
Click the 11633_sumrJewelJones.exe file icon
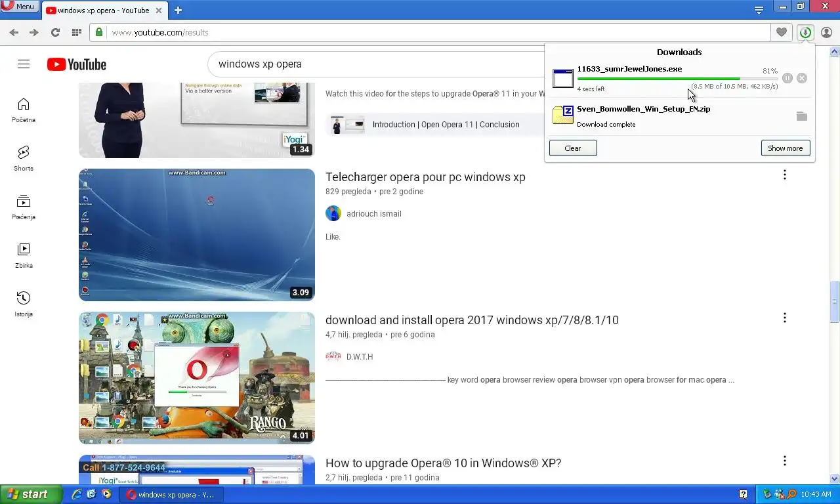pos(563,78)
